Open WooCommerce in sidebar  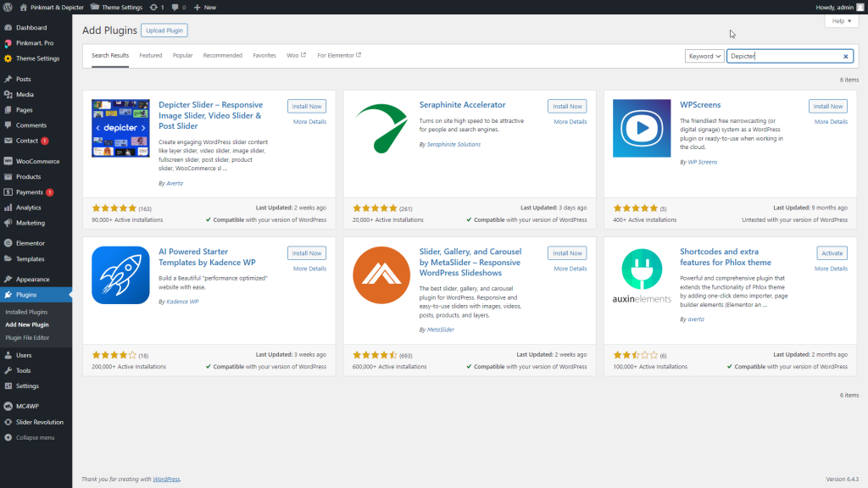coord(36,161)
